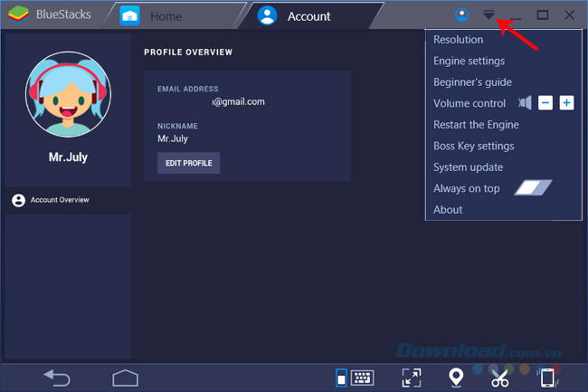Increase volume with the plus button
The image size is (588, 392).
tap(566, 103)
